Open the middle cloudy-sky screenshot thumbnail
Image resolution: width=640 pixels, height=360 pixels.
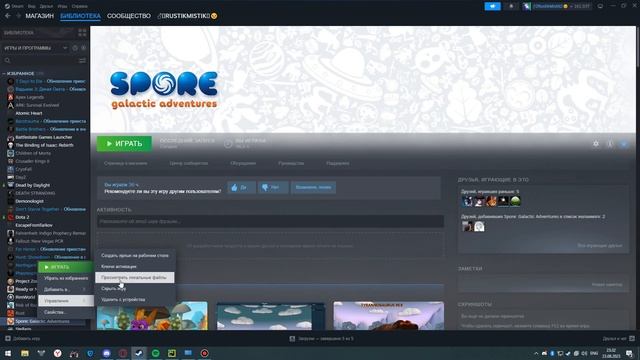(x=271, y=316)
